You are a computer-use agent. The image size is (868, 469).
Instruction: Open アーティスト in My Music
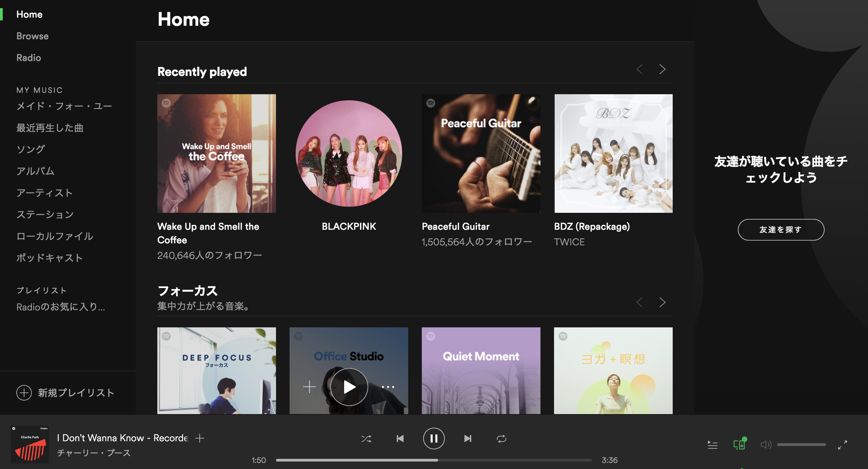click(45, 193)
